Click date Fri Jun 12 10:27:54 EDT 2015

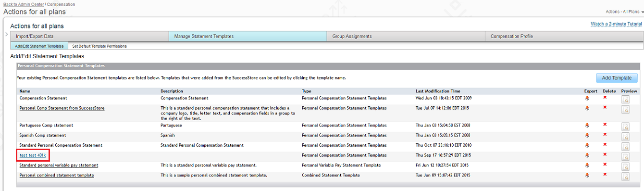pos(443,165)
